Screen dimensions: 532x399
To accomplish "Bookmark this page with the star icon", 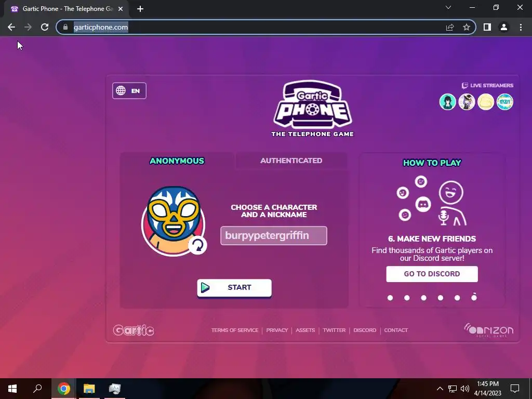I will [x=467, y=27].
